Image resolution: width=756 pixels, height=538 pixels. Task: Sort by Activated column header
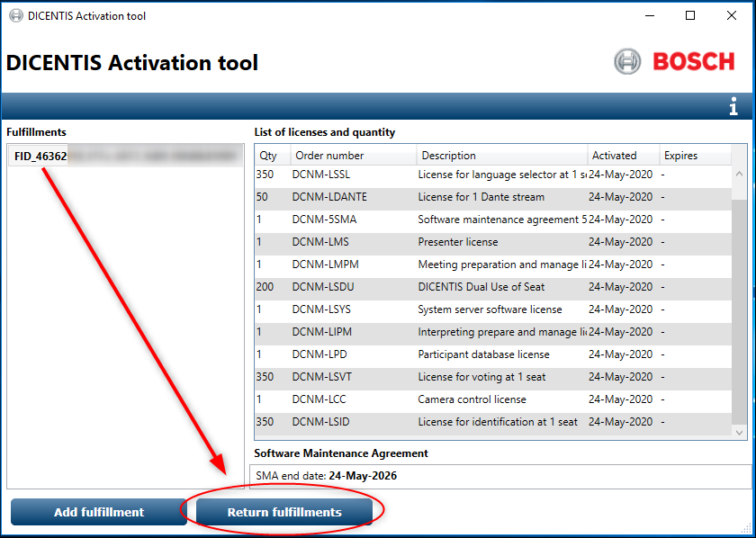624,156
